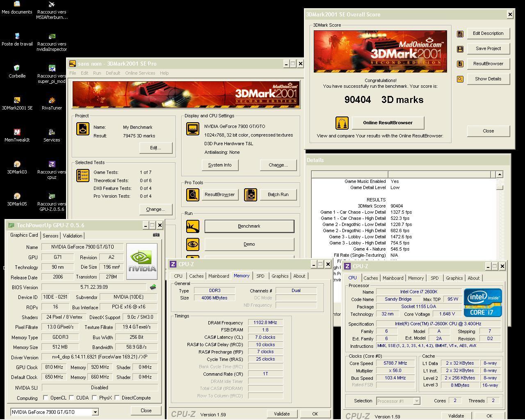The image size is (525, 420).
Task: Open the MSI Afterburner shortcut icon
Action: click(52, 4)
